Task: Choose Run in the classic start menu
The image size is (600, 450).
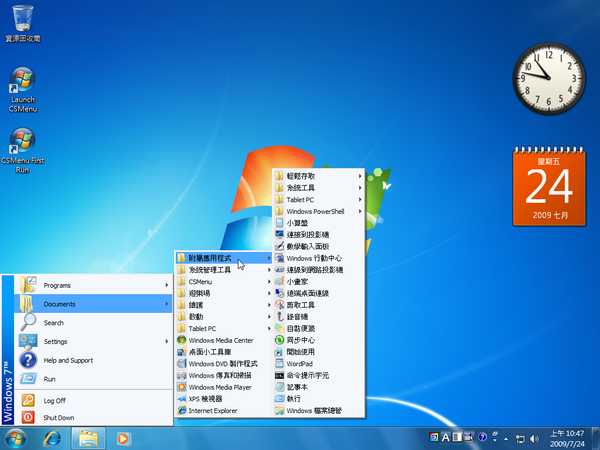Action: pyautogui.click(x=93, y=379)
